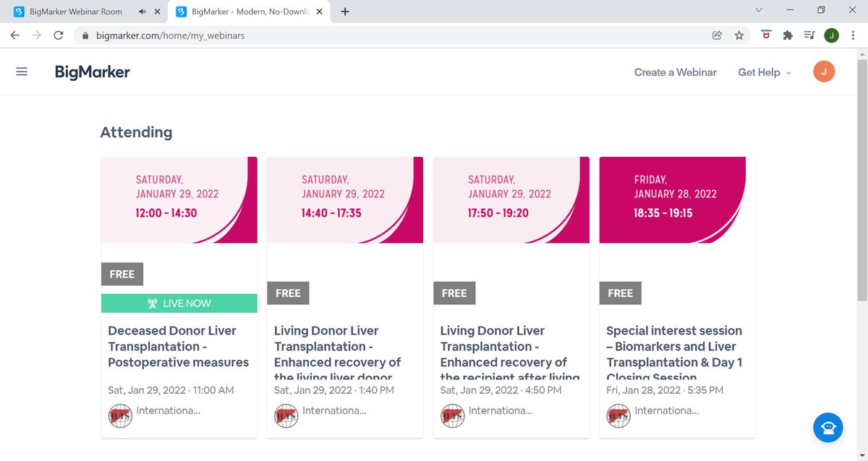Click ILTS logo on Friday 5:35 PM card
The image size is (868, 461).
tap(619, 415)
